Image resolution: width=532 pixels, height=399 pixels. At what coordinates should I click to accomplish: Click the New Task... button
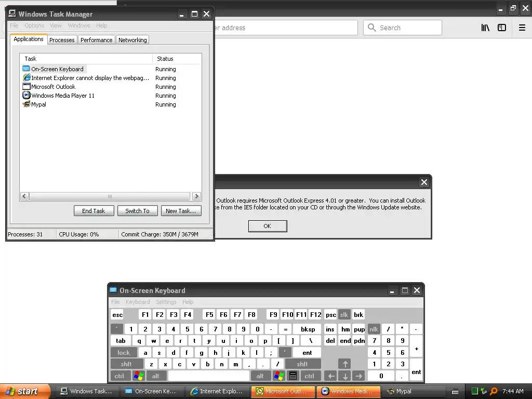tap(181, 211)
